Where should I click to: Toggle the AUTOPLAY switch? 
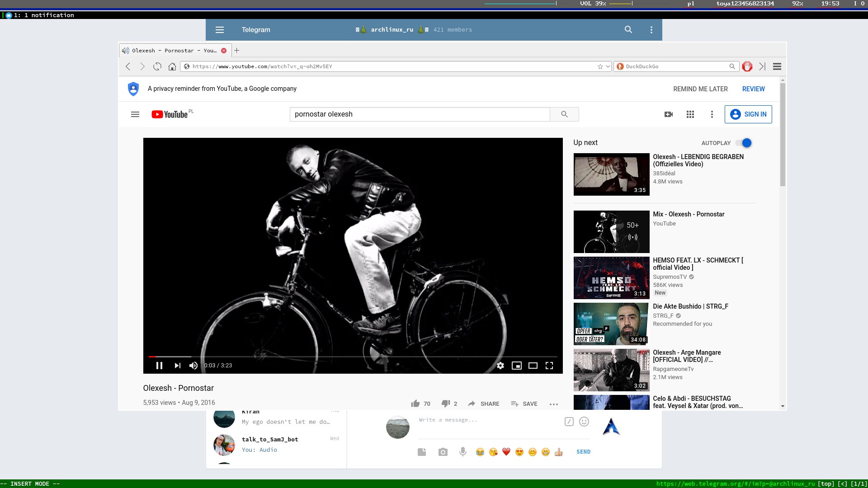point(743,143)
